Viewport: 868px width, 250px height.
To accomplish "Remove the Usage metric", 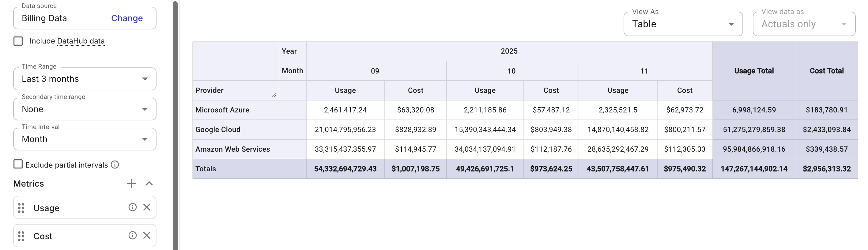I will (147, 207).
